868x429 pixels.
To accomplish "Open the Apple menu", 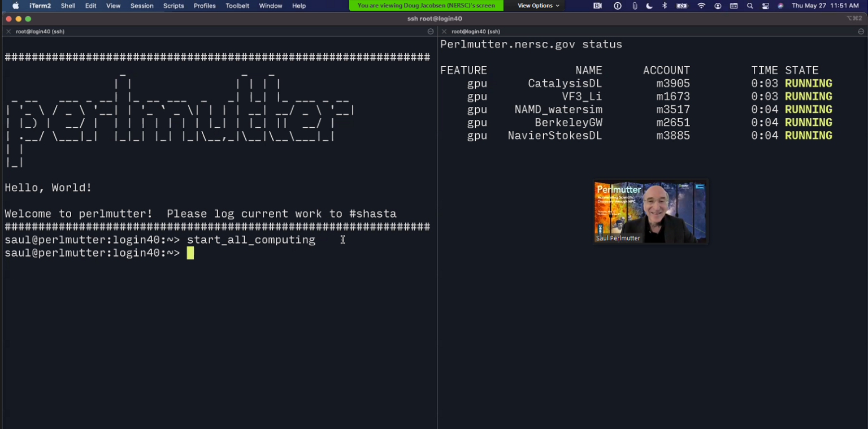I will point(15,6).
